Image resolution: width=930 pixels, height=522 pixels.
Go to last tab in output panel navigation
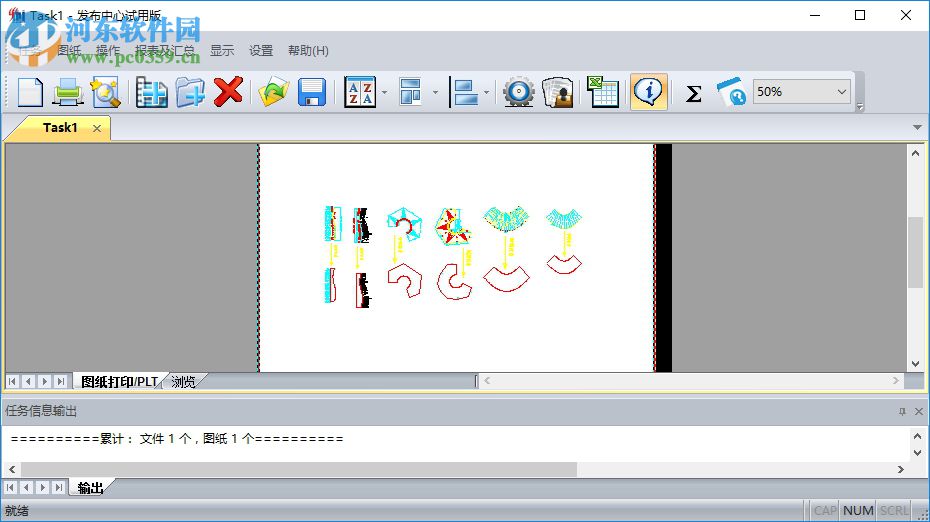click(x=58, y=488)
